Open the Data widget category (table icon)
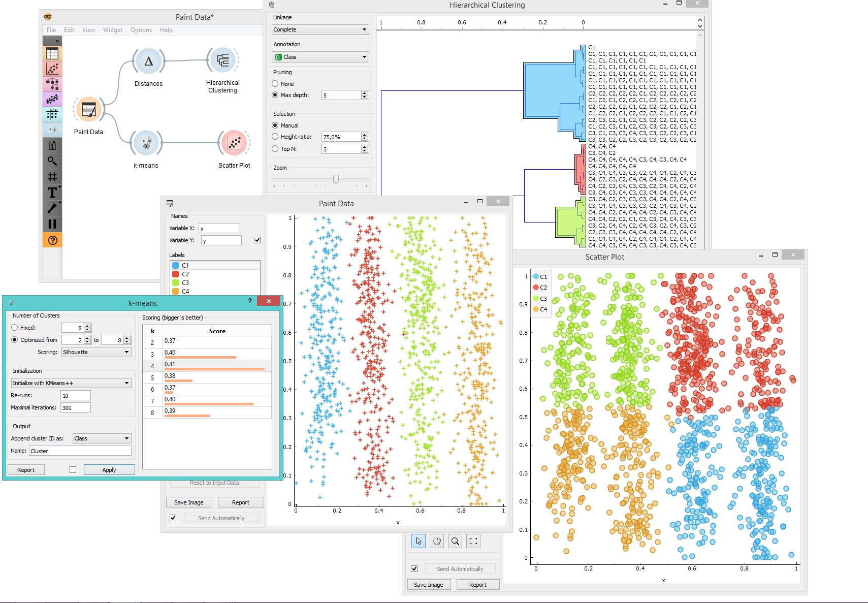868x603 pixels. coord(52,54)
